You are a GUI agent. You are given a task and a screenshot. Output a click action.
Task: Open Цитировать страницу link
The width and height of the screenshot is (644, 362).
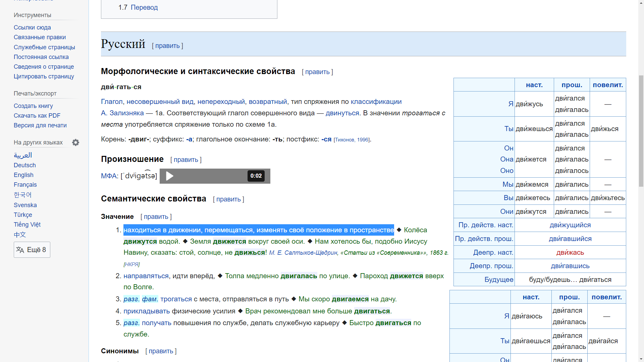(x=44, y=76)
